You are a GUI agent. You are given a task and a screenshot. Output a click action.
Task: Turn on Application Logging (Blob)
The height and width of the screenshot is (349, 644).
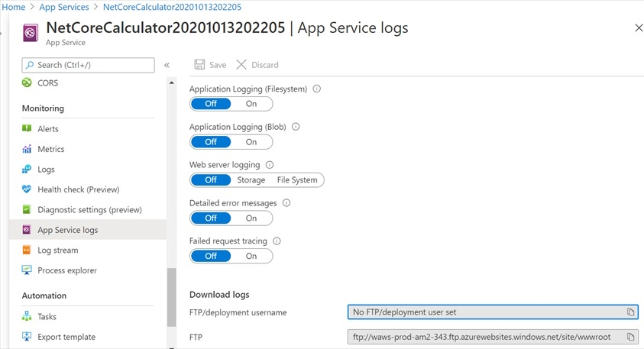(x=251, y=142)
